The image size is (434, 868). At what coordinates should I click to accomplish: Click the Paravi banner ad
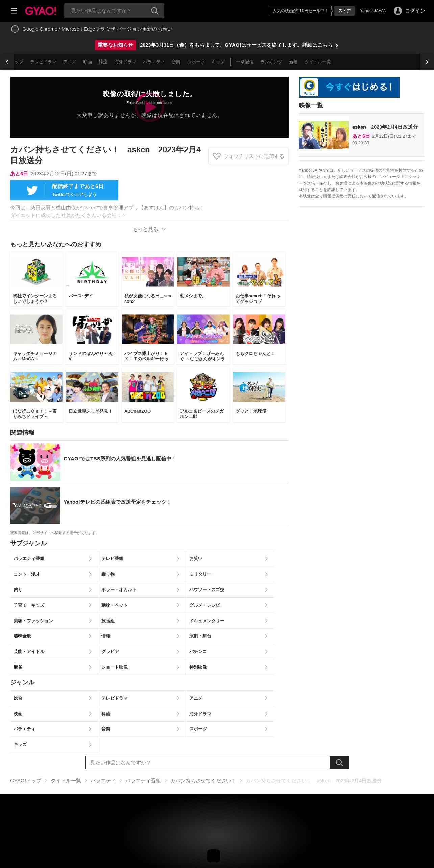coord(349,87)
